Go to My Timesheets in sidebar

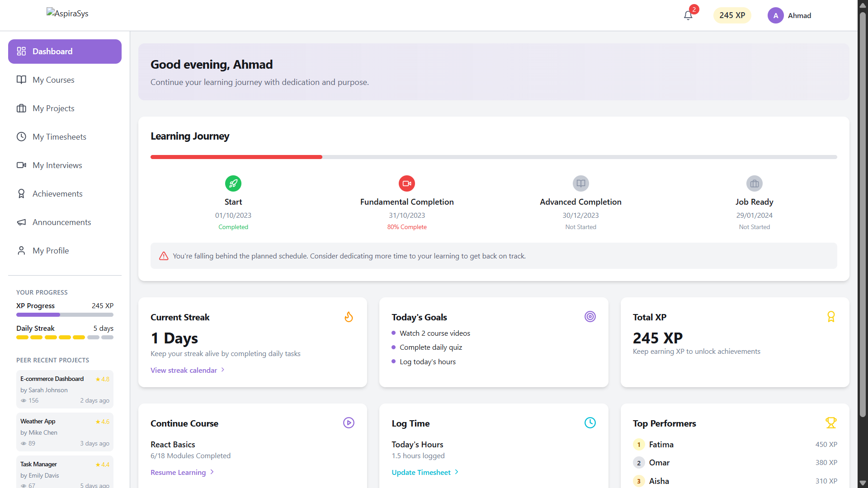pos(59,137)
